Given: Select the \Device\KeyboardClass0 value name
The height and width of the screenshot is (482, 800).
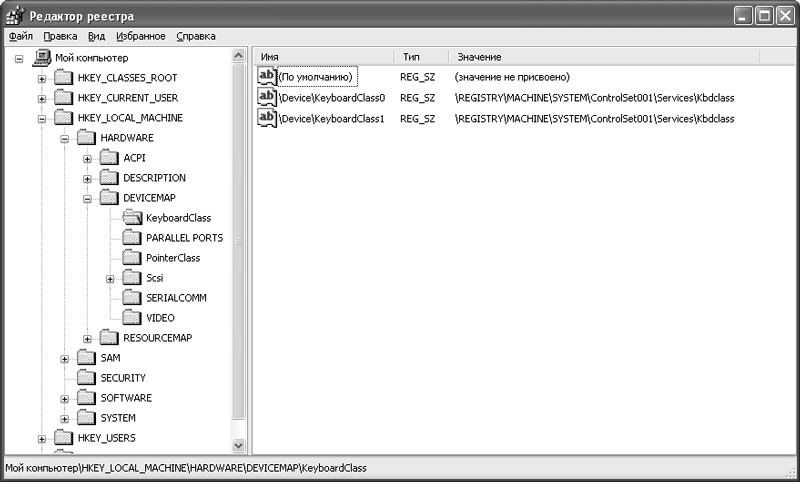Looking at the screenshot, I should click(332, 98).
